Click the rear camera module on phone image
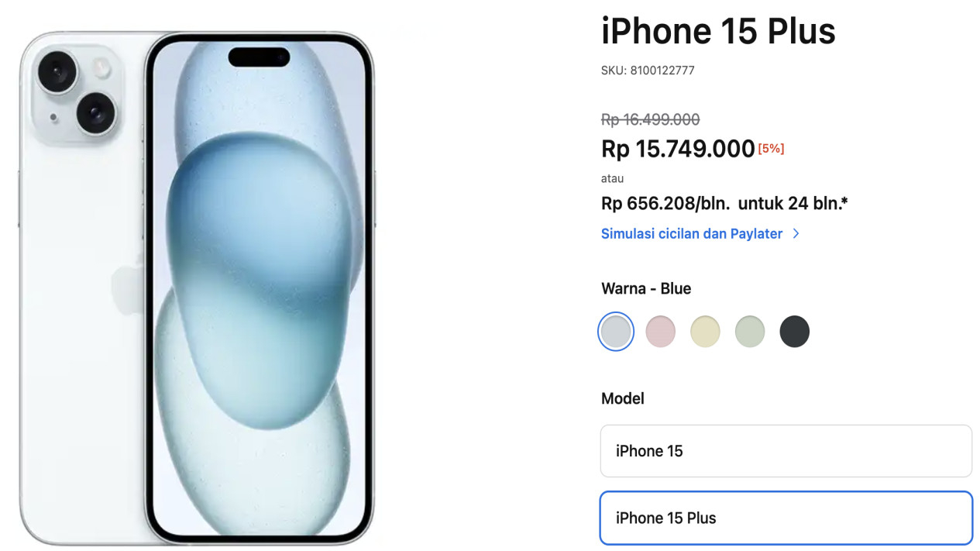Image resolution: width=980 pixels, height=551 pixels. click(77, 94)
